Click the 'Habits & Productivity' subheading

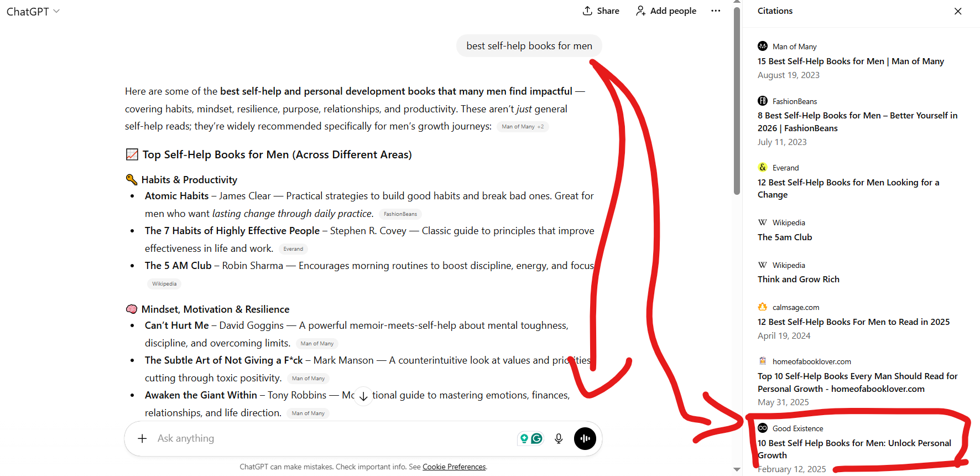(189, 180)
